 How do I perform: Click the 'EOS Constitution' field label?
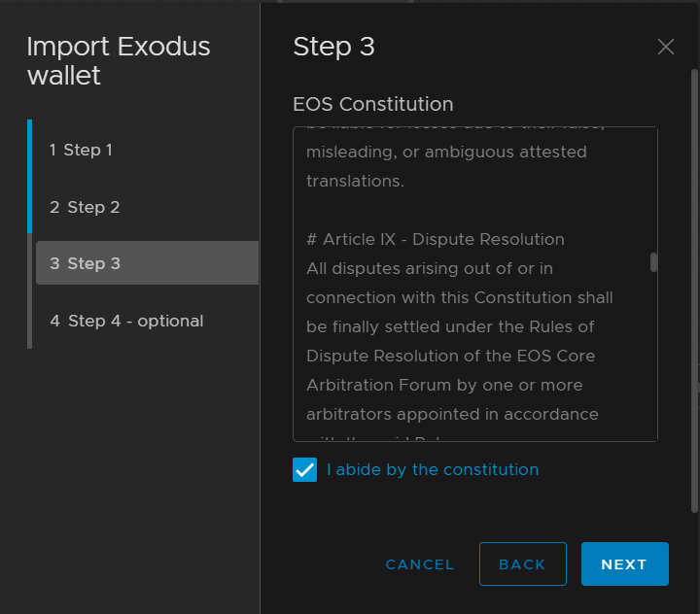[373, 104]
